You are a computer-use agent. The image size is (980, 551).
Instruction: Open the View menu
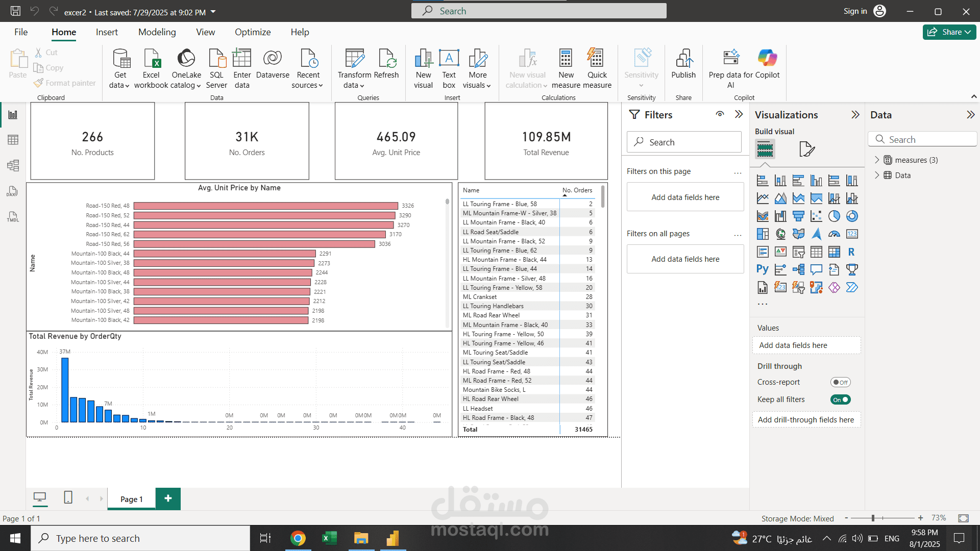point(205,32)
